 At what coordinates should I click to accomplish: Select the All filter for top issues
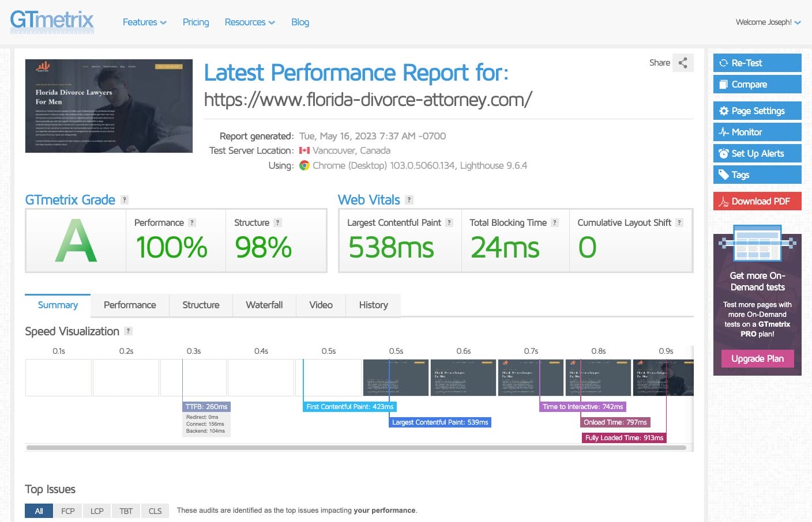[x=39, y=510]
